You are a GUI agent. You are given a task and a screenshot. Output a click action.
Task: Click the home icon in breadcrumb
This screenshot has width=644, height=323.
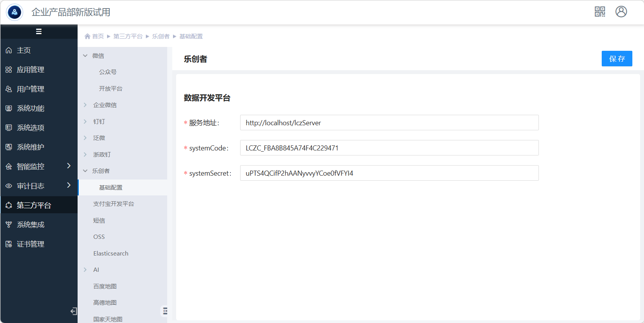88,36
